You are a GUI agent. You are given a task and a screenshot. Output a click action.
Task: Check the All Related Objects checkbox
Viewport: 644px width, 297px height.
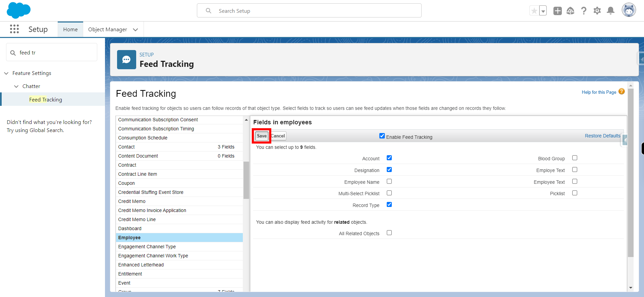[389, 232]
